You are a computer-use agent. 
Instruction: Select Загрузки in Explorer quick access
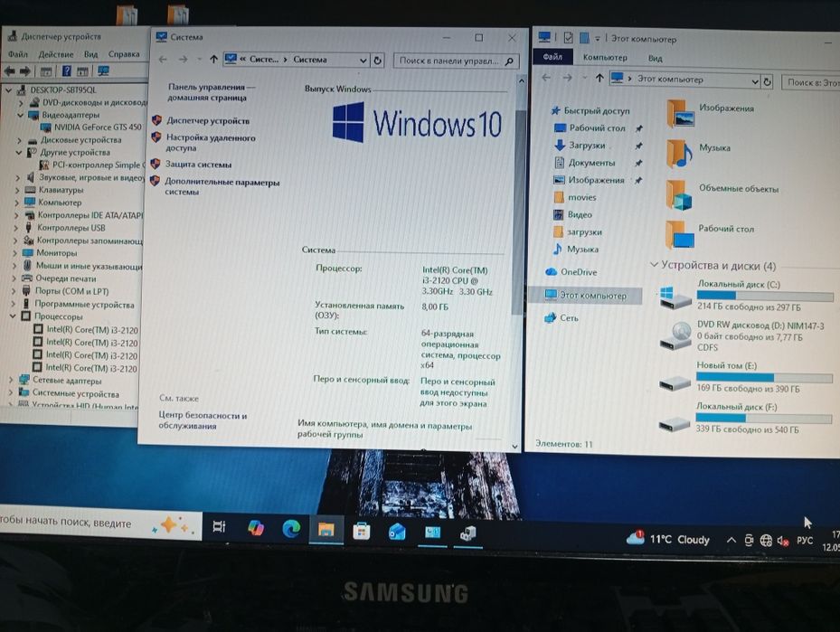(580, 146)
